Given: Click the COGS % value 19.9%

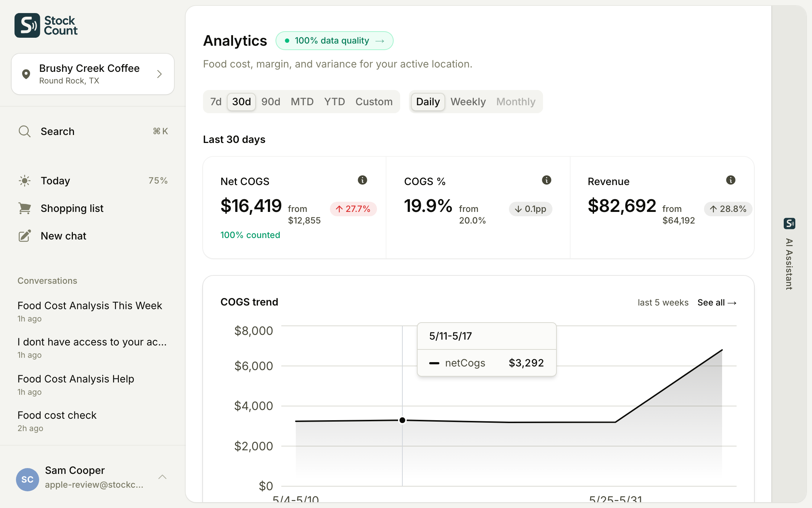Looking at the screenshot, I should point(428,206).
